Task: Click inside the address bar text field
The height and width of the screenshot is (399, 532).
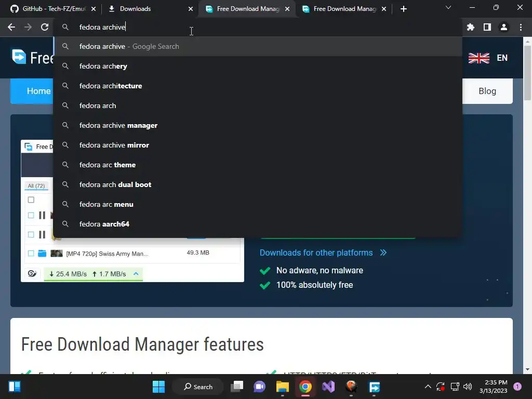Action: 258,27
